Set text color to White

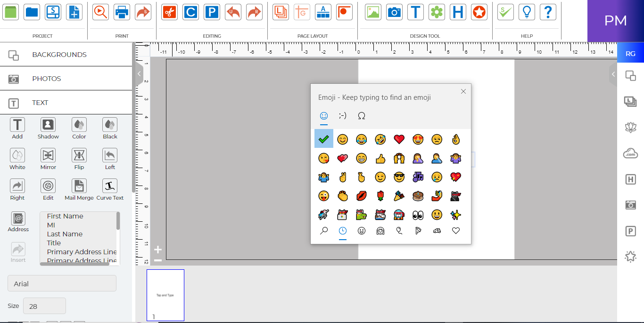[x=17, y=159]
